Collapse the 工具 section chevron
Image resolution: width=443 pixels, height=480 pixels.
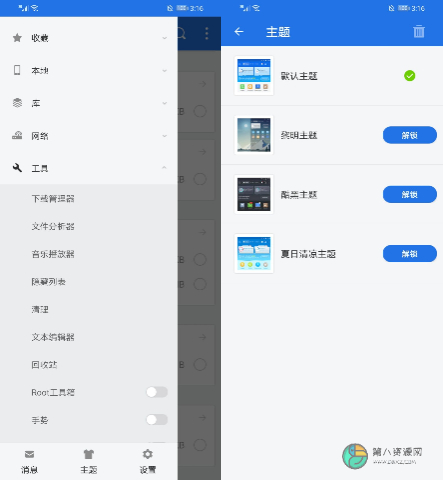coord(164,168)
